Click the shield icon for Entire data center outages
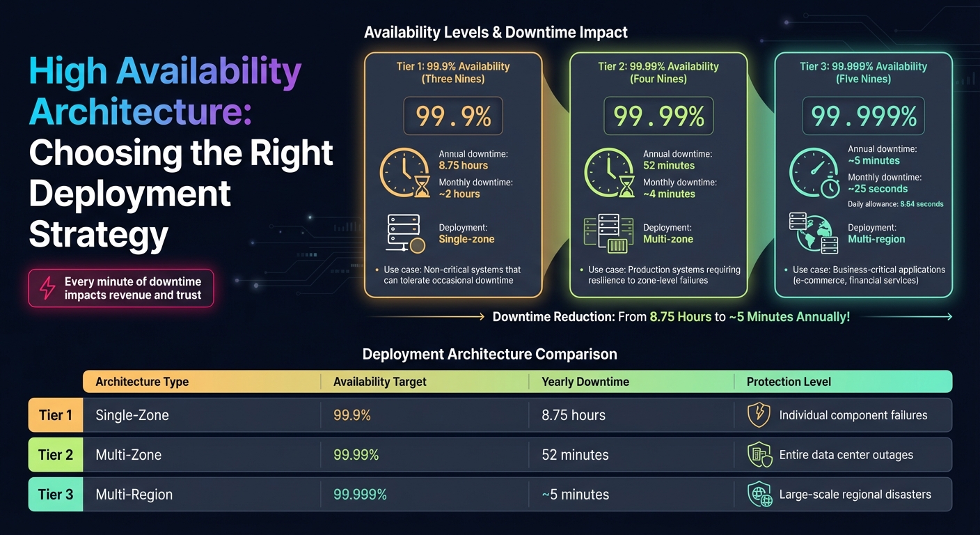The image size is (980, 535). click(x=759, y=454)
